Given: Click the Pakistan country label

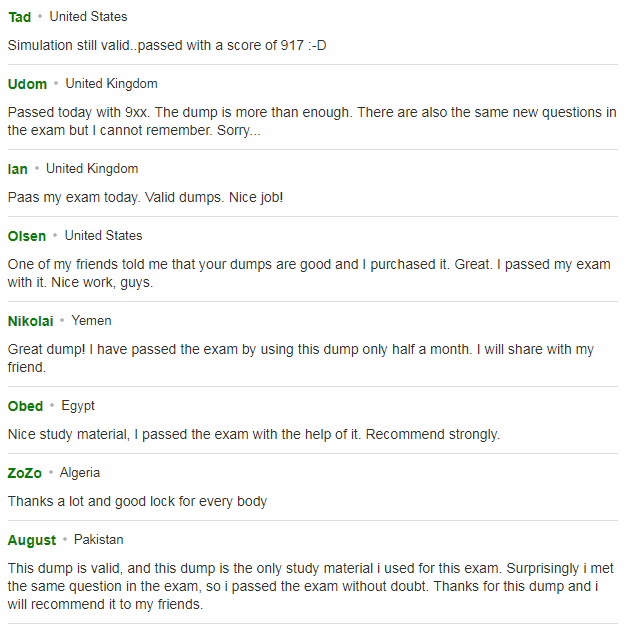Looking at the screenshot, I should tap(99, 540).
